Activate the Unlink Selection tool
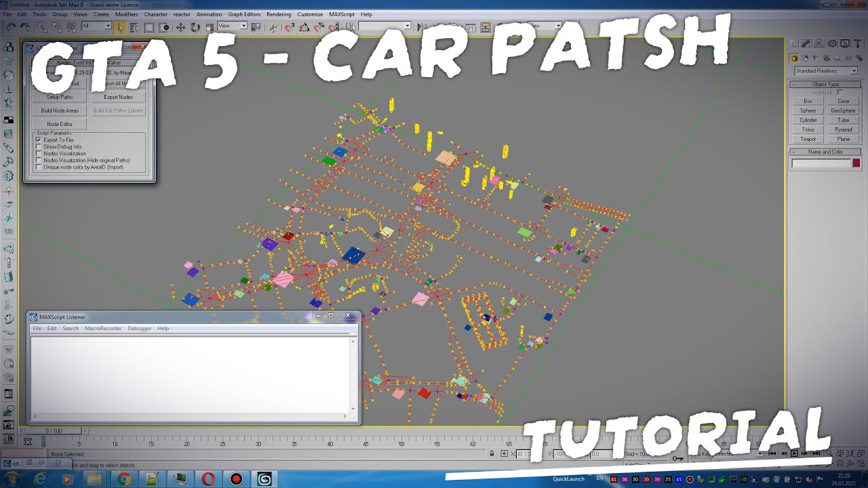 click(x=56, y=27)
